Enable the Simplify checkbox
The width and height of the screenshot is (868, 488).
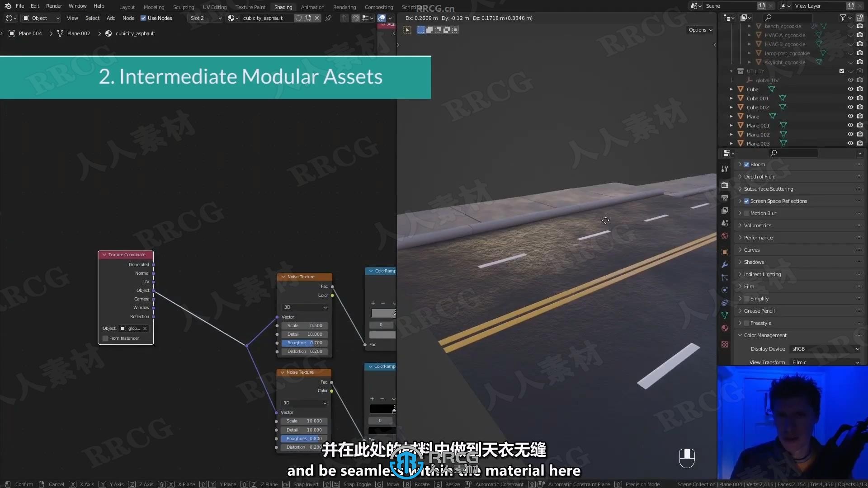[x=746, y=299]
